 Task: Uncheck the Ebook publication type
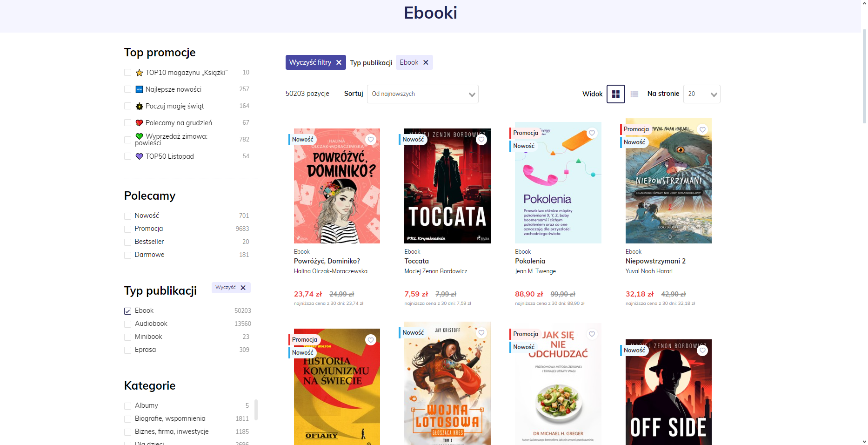coord(127,311)
